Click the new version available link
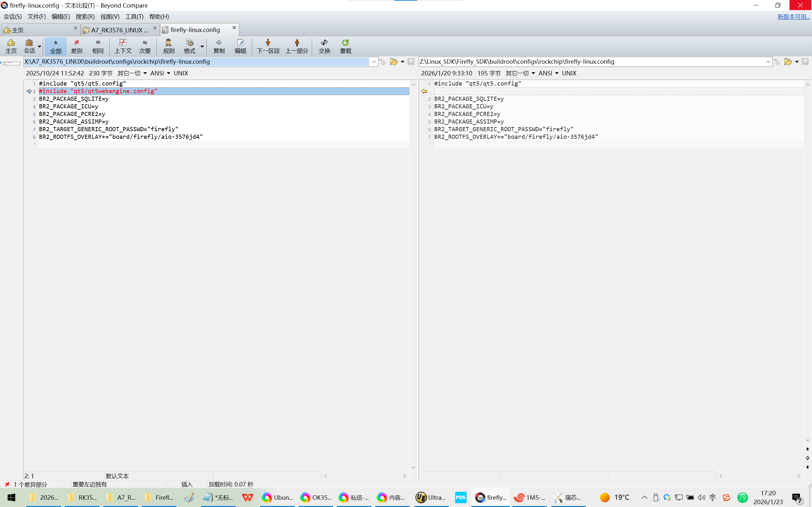 point(793,16)
